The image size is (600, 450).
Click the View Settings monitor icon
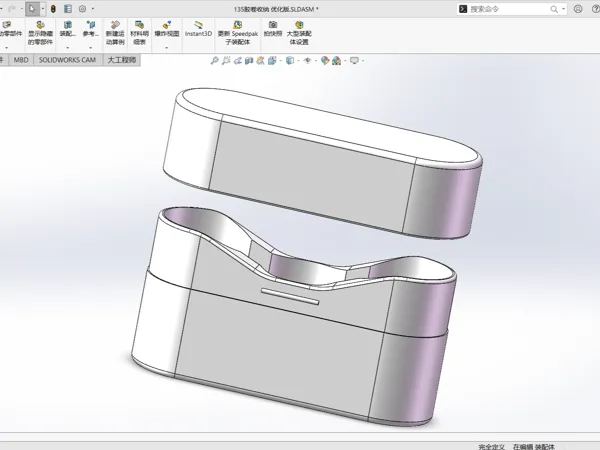pos(354,60)
